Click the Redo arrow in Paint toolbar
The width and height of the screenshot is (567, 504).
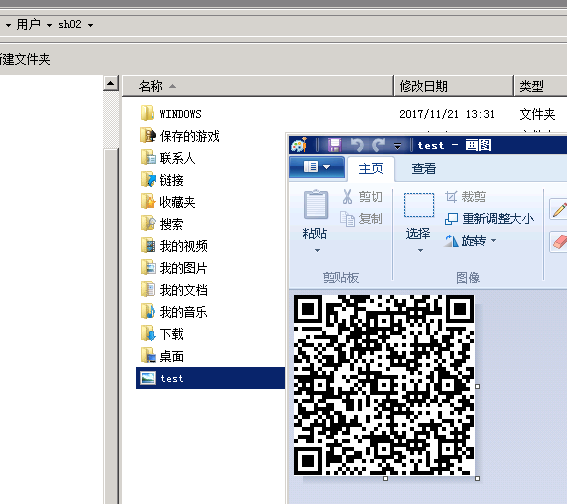click(379, 145)
